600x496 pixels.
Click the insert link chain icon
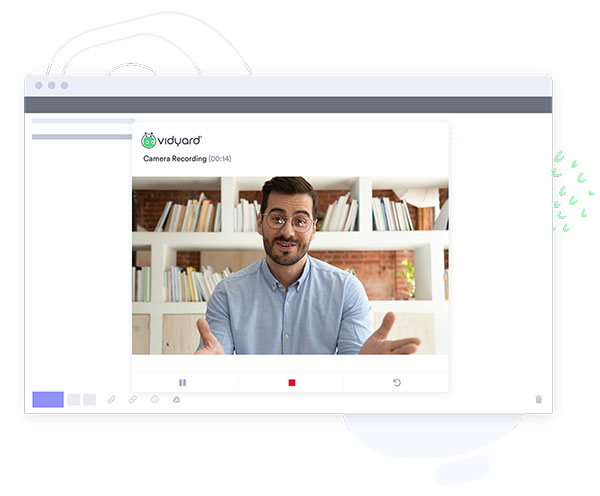click(133, 399)
